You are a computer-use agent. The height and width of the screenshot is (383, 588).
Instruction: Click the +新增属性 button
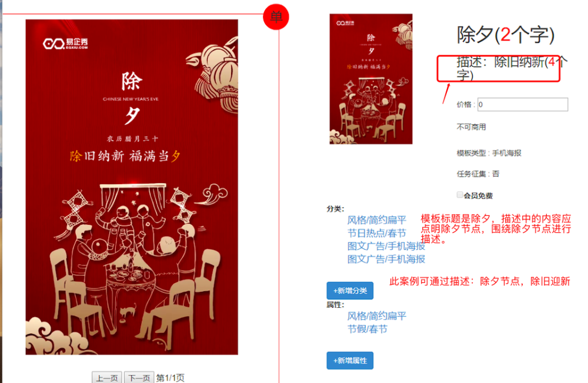[x=350, y=361]
